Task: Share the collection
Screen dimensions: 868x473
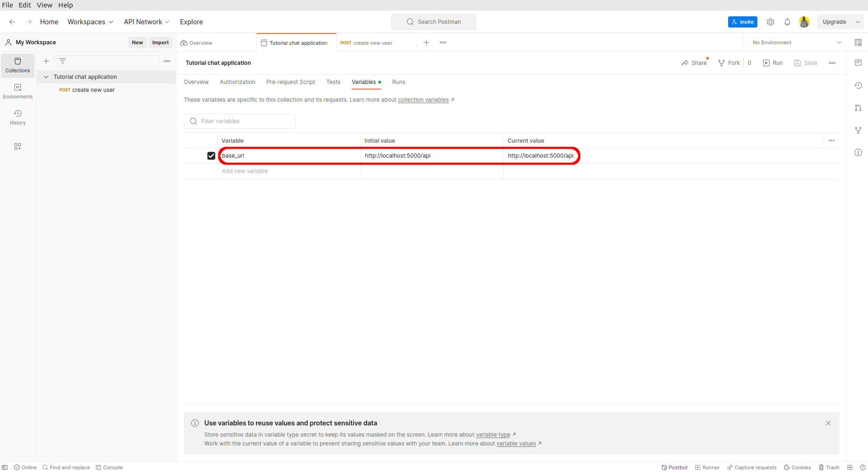Action: 694,63
